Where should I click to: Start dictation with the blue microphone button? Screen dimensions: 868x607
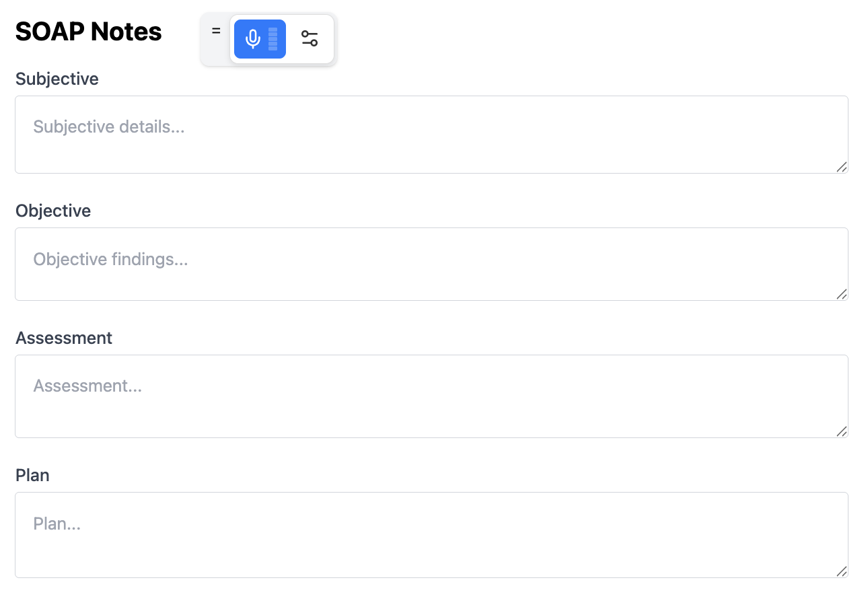(x=260, y=39)
